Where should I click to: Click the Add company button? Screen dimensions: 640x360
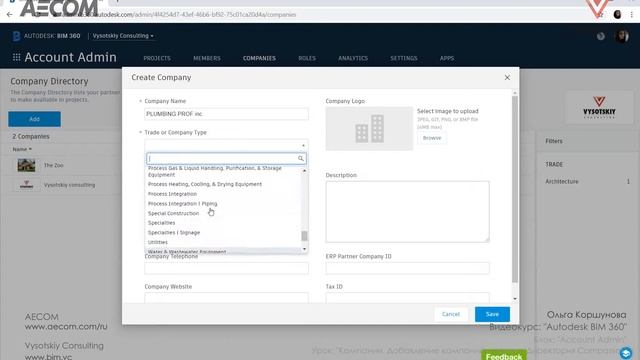click(34, 119)
